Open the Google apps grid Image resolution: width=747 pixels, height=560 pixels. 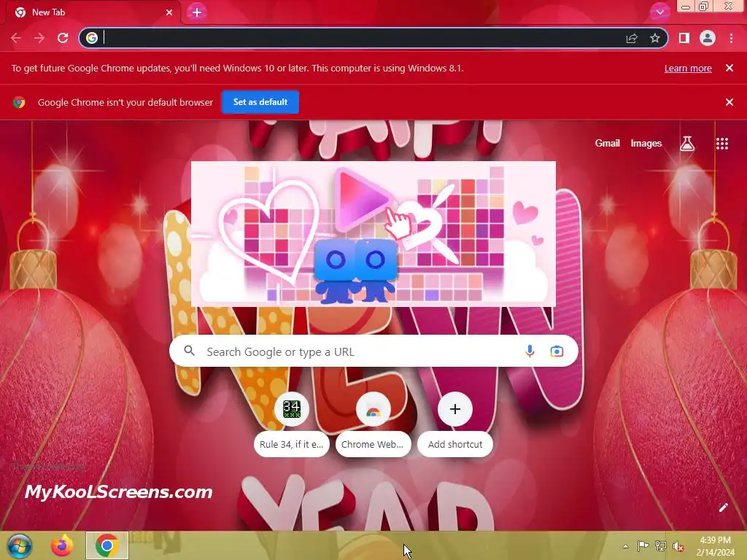tap(722, 144)
